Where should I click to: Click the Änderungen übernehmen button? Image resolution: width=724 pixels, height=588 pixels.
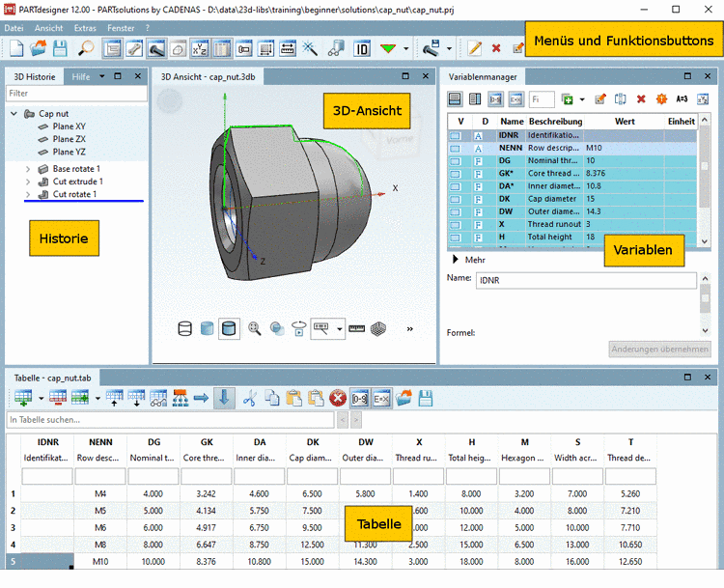[x=659, y=350]
